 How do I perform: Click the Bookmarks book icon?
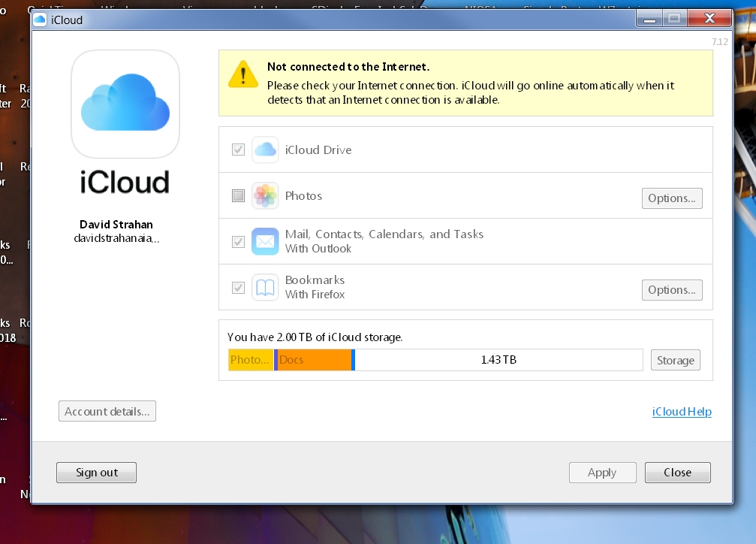pyautogui.click(x=265, y=287)
